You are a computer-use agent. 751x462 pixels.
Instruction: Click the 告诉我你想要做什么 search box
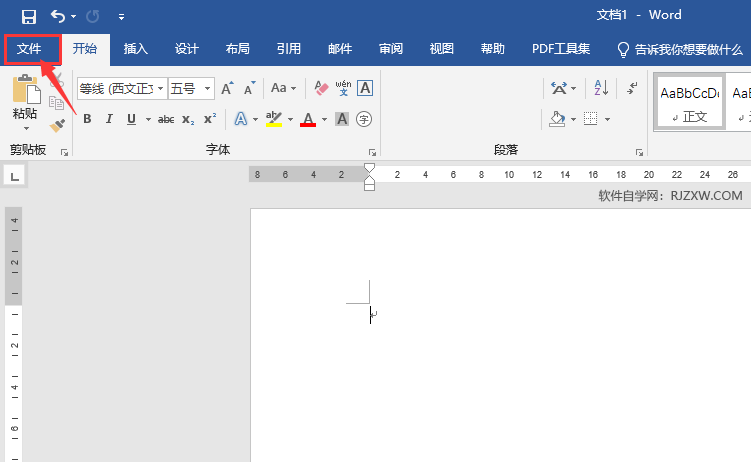pyautogui.click(x=680, y=49)
